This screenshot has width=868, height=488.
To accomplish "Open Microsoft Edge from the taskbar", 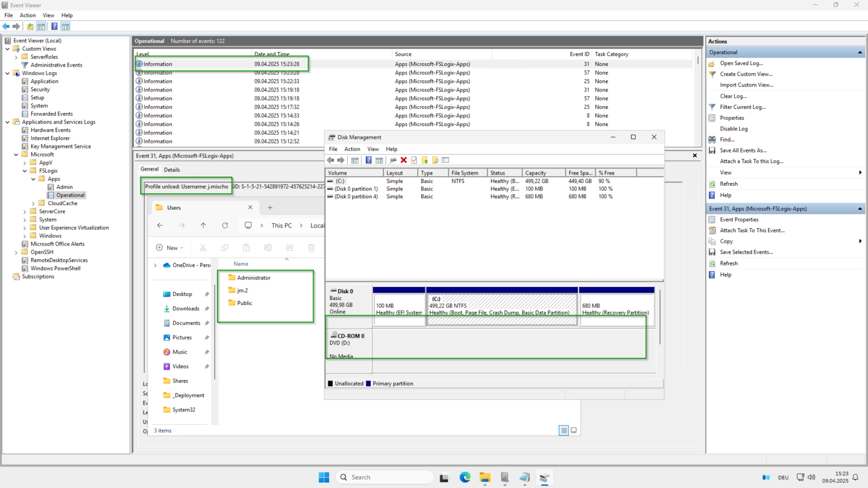I will tap(465, 477).
